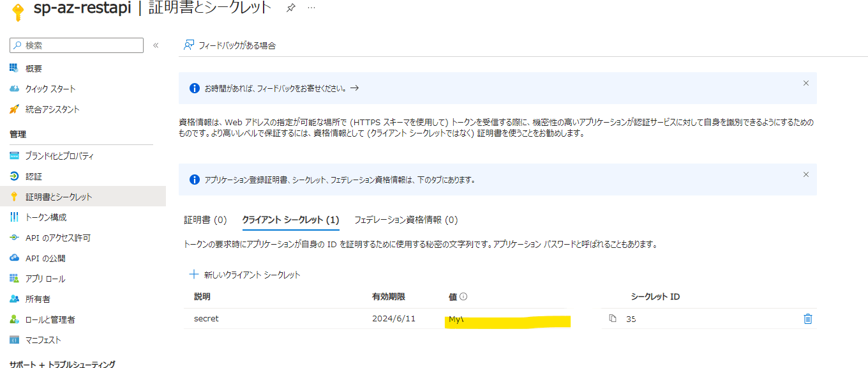Open API の公開 page
This screenshot has height=368, width=868.
tap(45, 258)
